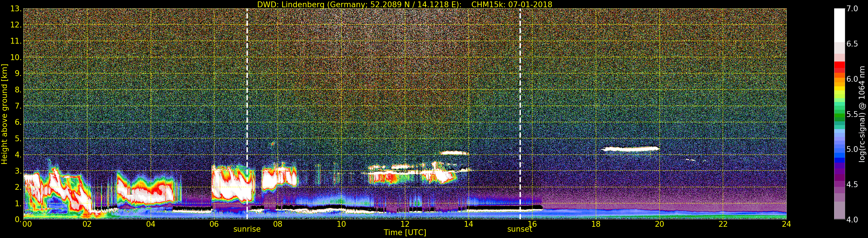Click the y-axis tick label '8.'
Image resolution: width=868 pixels, height=238 pixels.
[18, 90]
